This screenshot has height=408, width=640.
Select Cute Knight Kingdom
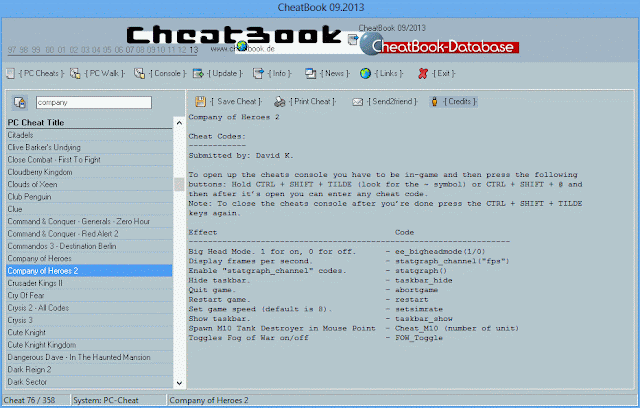pos(89,345)
